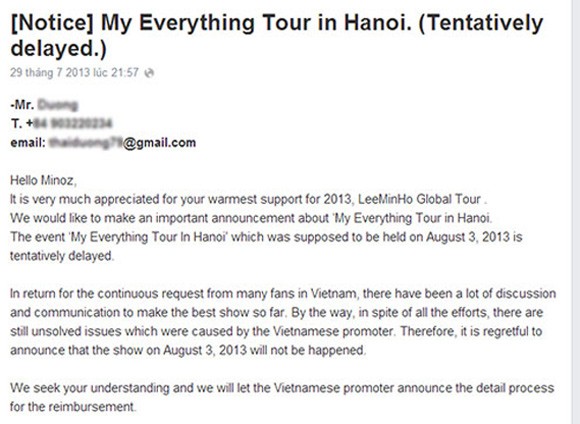Click the gmail.com email address
This screenshot has height=424, width=580.
[x=122, y=143]
